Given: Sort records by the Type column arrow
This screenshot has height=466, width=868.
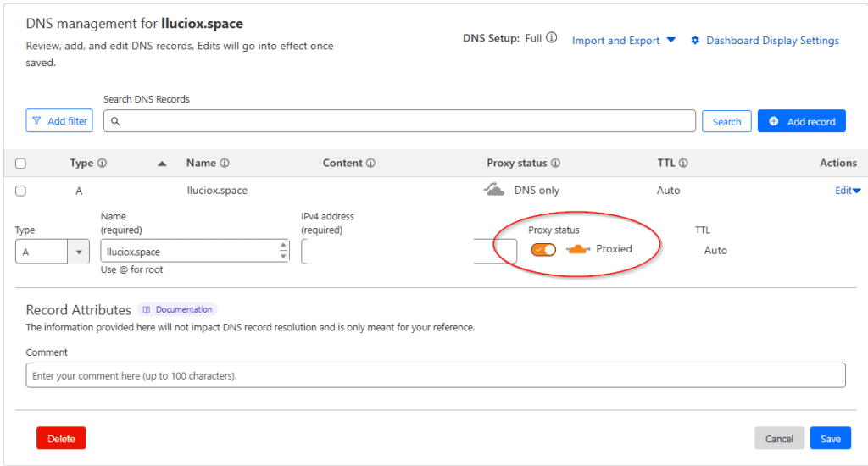Looking at the screenshot, I should [x=162, y=164].
